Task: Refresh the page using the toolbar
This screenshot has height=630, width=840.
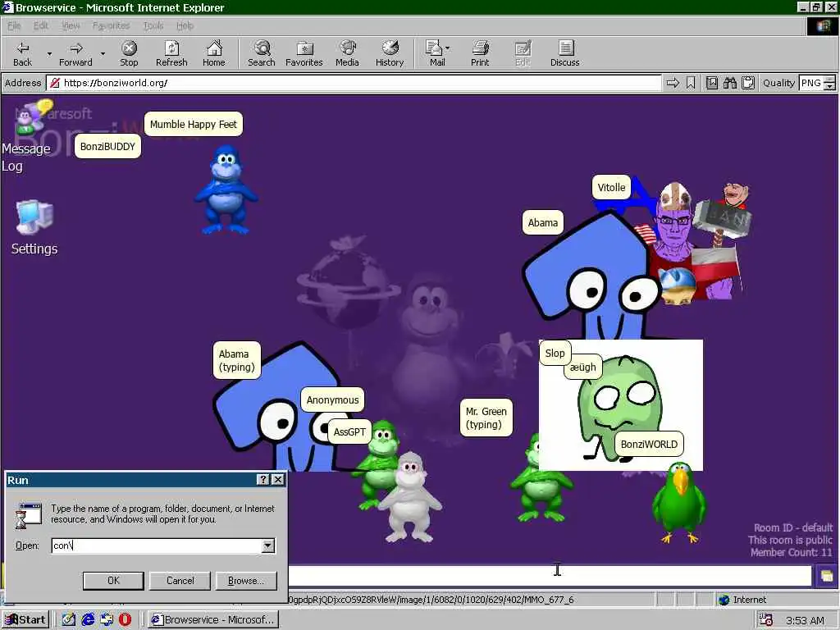Action: coord(171,53)
